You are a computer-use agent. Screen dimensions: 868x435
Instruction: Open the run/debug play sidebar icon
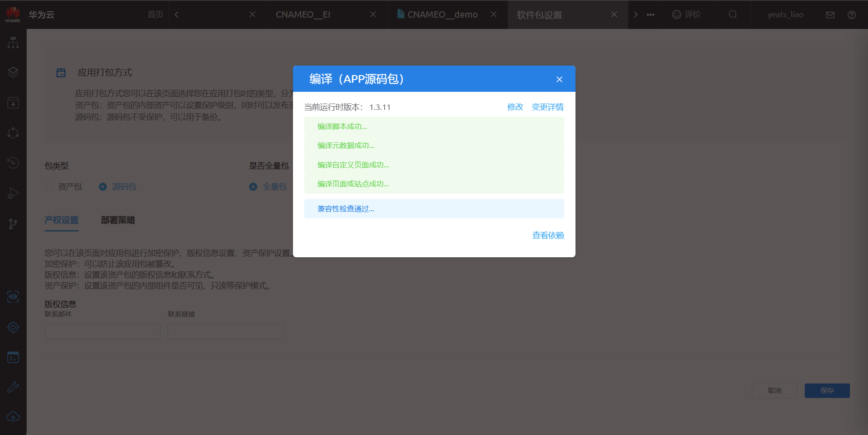13,193
